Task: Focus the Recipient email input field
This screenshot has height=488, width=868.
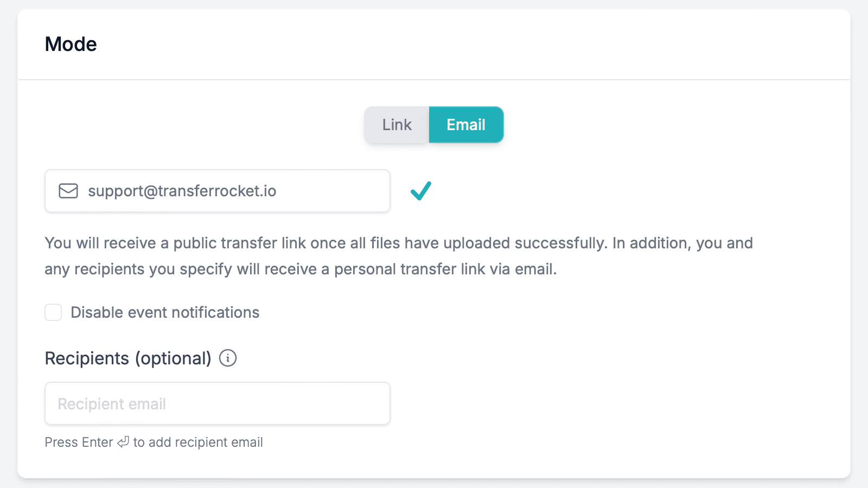Action: 218,403
